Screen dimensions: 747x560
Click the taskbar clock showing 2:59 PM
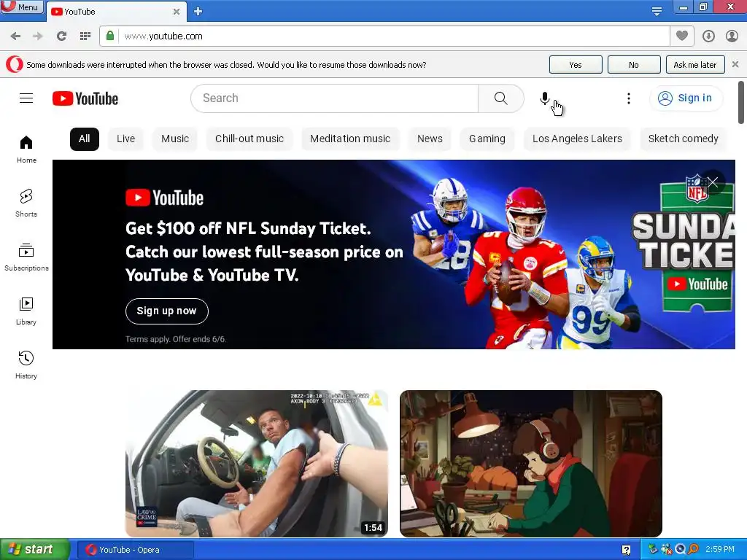pos(720,549)
